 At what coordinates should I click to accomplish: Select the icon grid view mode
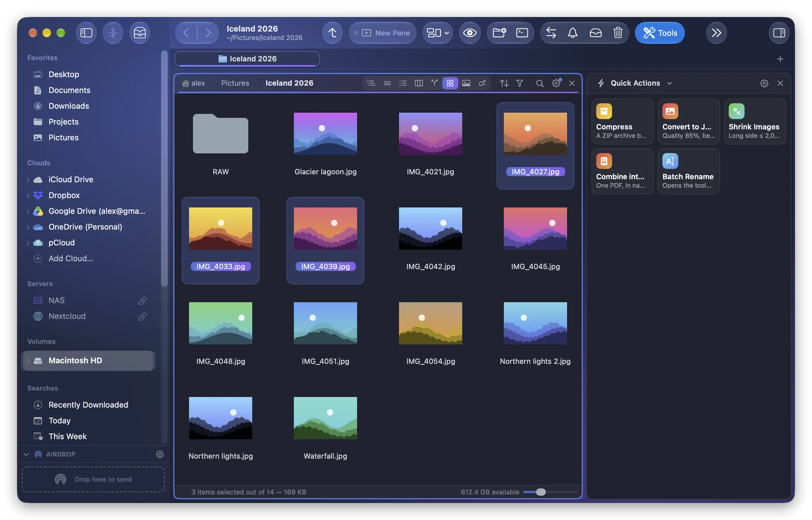click(450, 83)
